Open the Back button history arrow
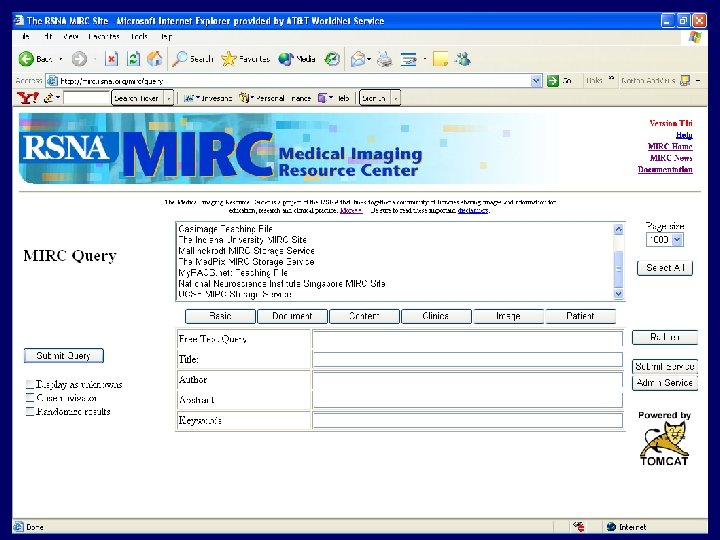The width and height of the screenshot is (720, 540). 61,59
